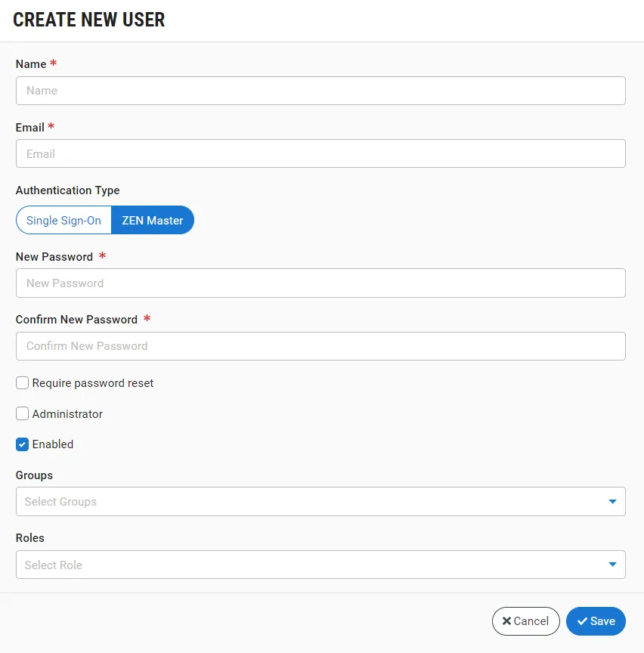Image resolution: width=644 pixels, height=653 pixels.
Task: Focus the Confirm New Password field
Action: (x=320, y=346)
